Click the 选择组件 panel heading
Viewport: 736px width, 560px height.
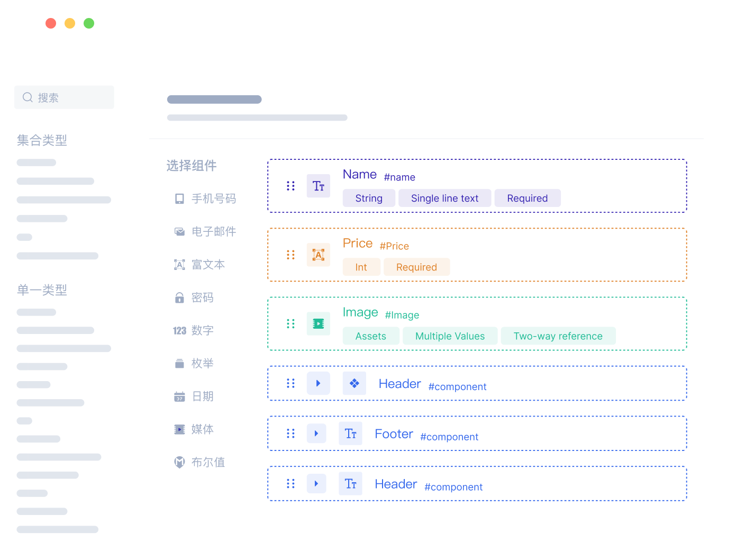coord(192,166)
